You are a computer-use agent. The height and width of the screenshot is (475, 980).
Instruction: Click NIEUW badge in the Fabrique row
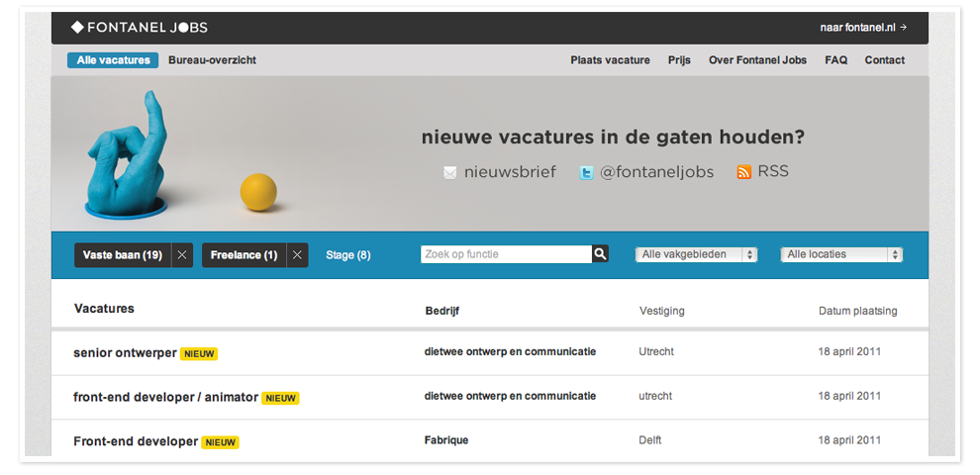[220, 442]
